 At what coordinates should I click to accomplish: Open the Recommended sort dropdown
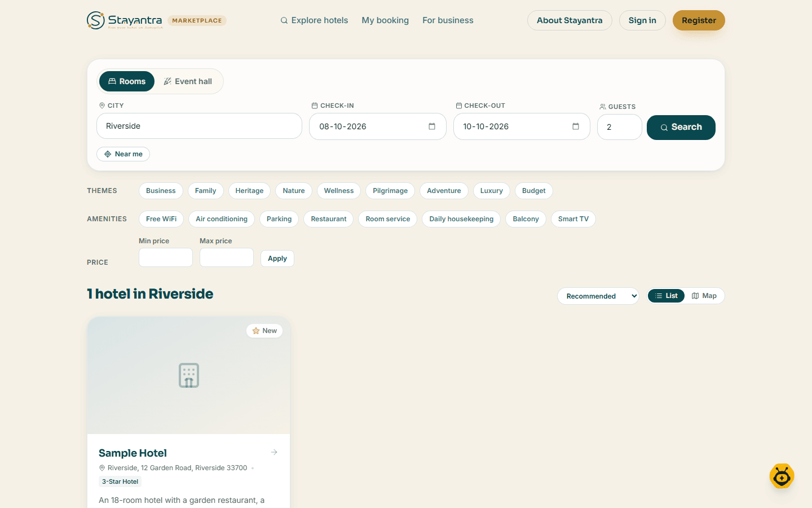point(598,296)
